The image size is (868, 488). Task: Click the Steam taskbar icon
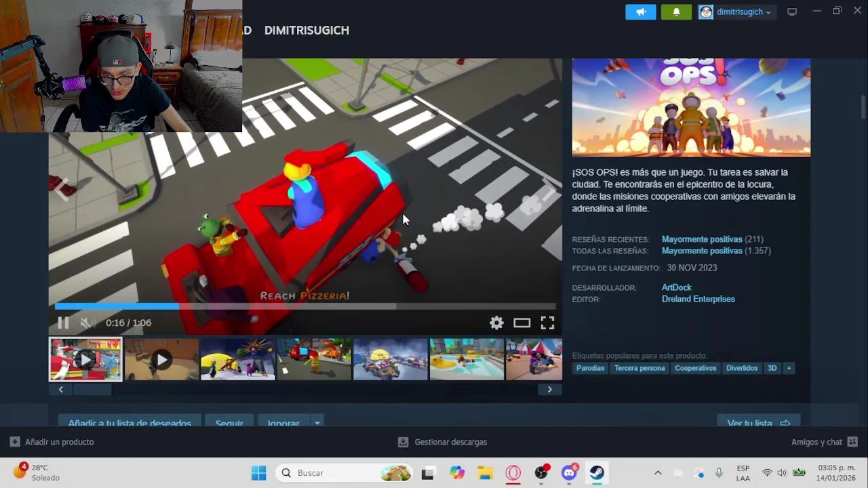(x=597, y=473)
